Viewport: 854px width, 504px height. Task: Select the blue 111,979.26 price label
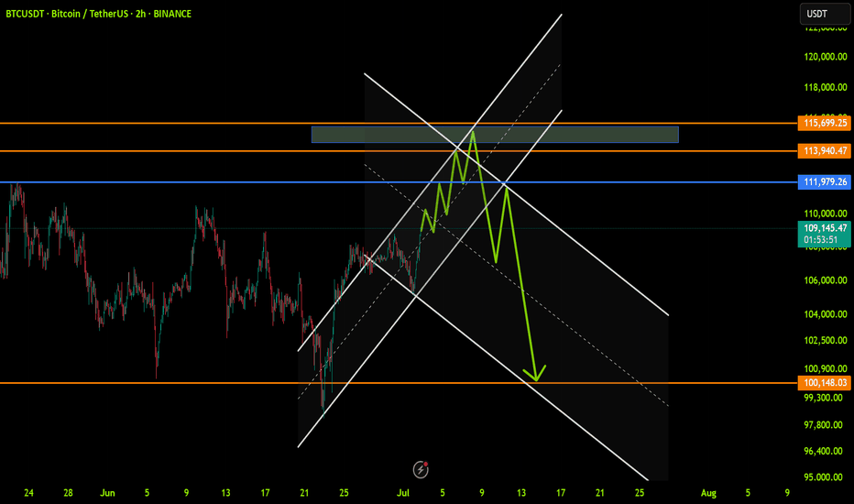point(825,182)
